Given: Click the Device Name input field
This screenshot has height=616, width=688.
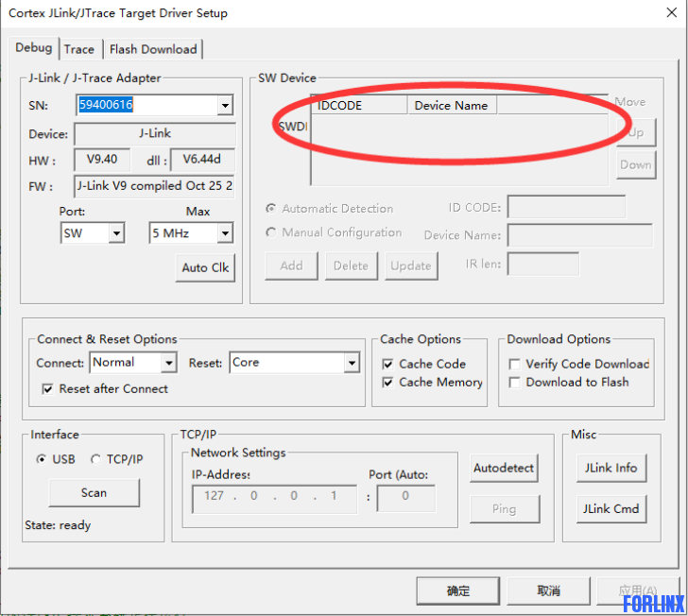Looking at the screenshot, I should click(x=580, y=235).
